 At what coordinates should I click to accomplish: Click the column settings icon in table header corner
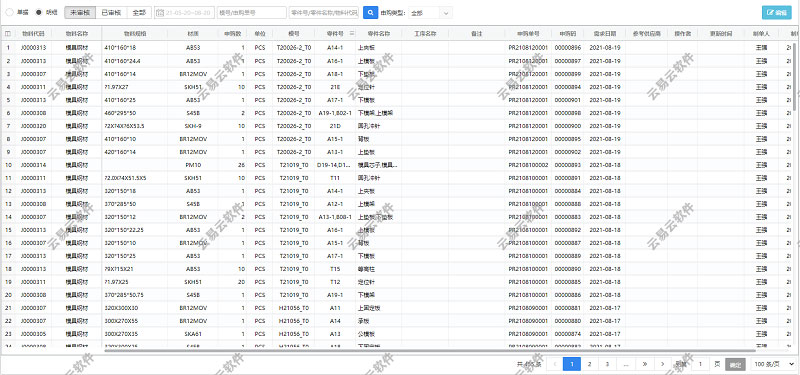pyautogui.click(x=8, y=33)
